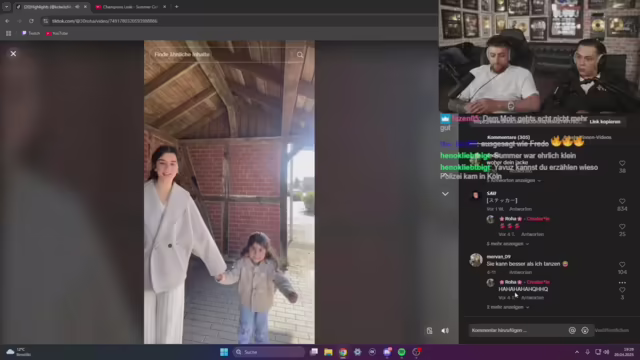Open the Twitch bookmark
This screenshot has width=640, height=360.
point(31,33)
